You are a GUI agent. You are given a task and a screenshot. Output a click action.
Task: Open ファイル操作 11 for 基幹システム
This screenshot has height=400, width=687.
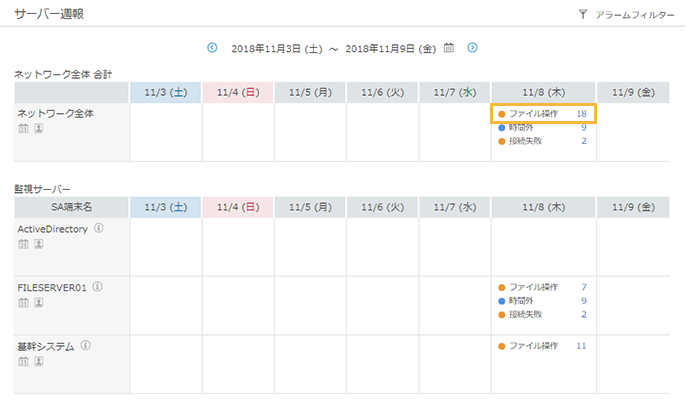[x=543, y=346]
